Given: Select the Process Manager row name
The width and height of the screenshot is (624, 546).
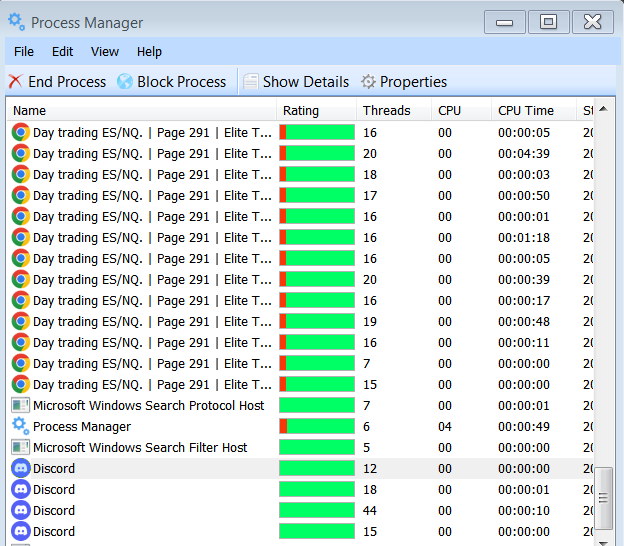Looking at the screenshot, I should 82,427.
